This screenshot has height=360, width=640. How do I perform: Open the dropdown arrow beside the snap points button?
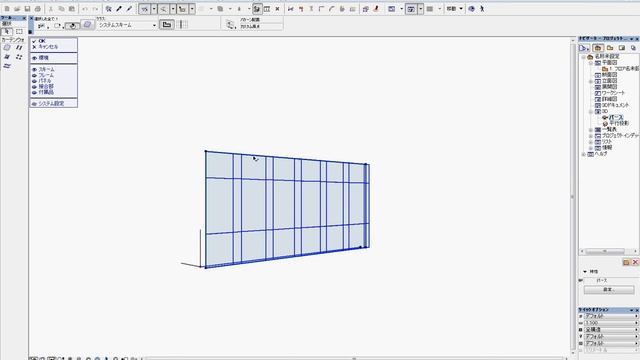pos(192,9)
